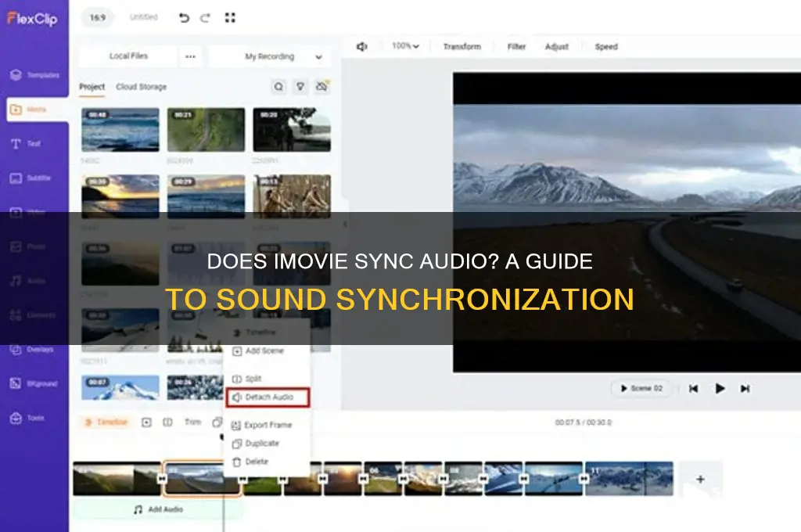Viewport: 801px width, 532px height.
Task: Open transition between scenes 01 and 02
Action: [x=162, y=479]
